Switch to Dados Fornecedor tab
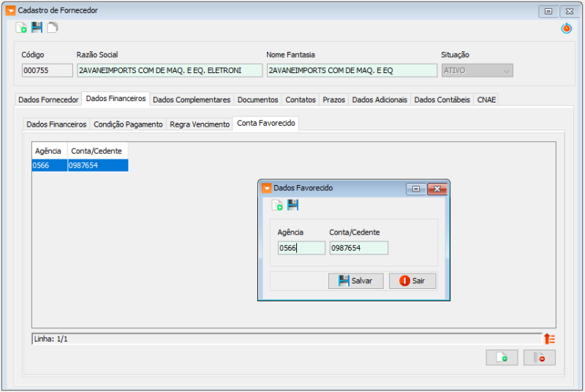Image resolution: width=585 pixels, height=392 pixels. click(48, 99)
